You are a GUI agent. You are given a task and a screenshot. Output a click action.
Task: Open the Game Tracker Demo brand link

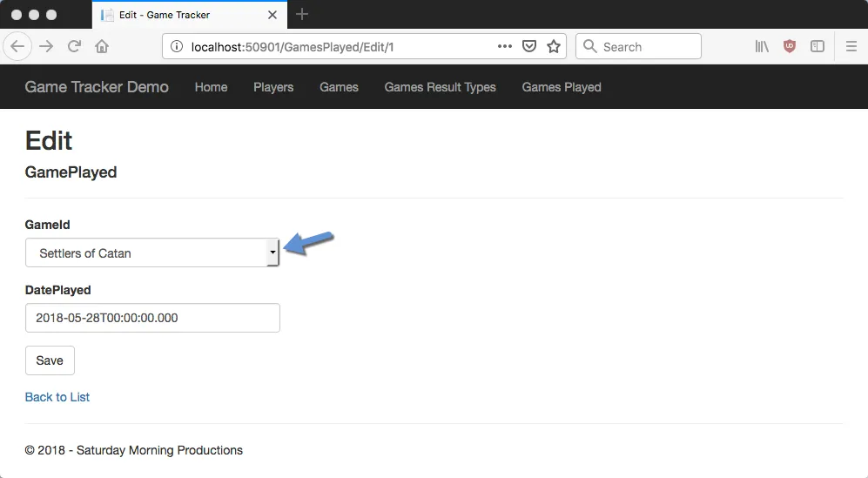pyautogui.click(x=97, y=87)
